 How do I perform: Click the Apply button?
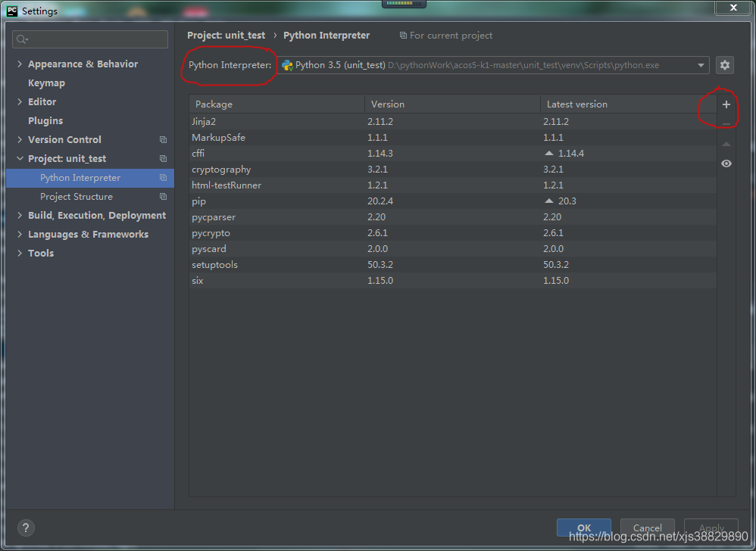711,528
